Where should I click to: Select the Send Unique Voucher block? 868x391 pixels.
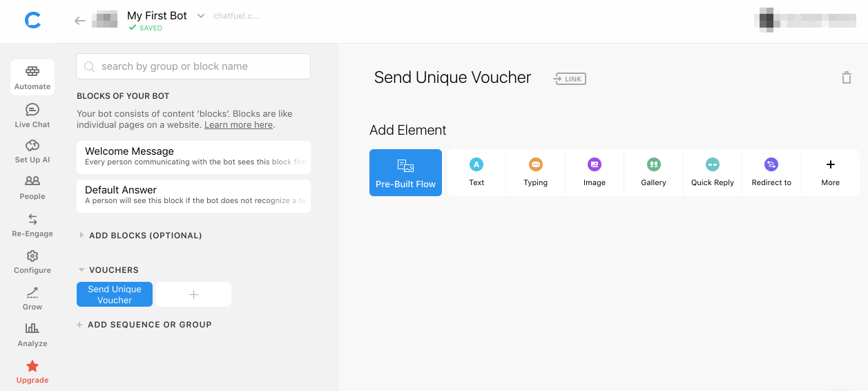coord(115,294)
